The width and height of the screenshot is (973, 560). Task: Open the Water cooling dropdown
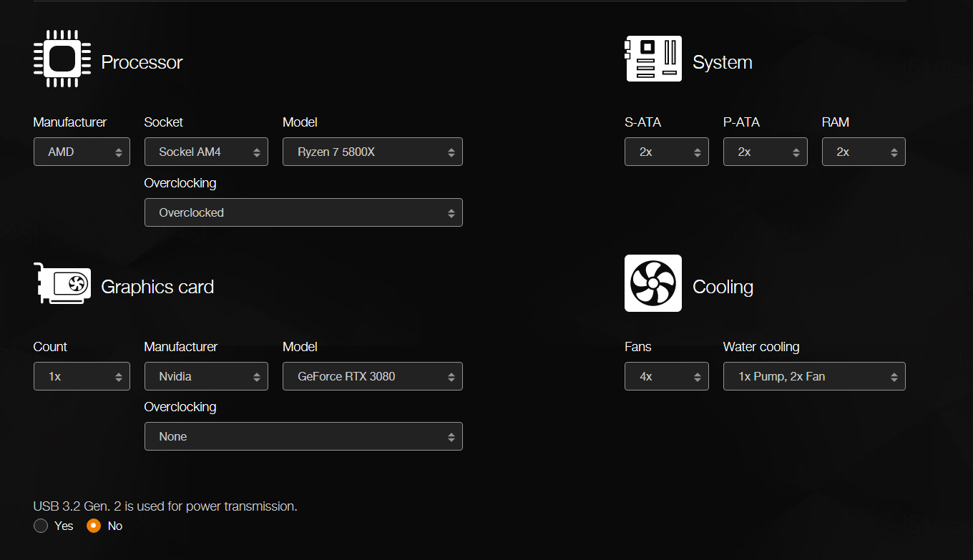pyautogui.click(x=814, y=376)
